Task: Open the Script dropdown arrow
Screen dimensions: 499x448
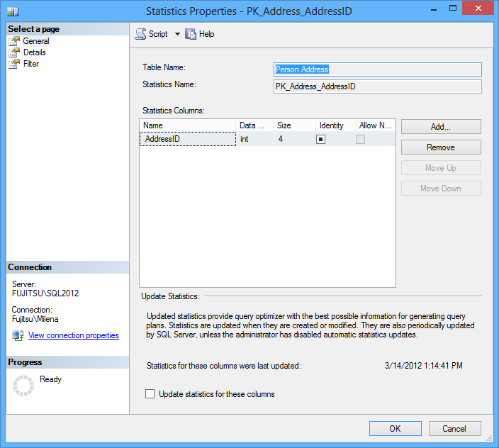Action: (177, 34)
